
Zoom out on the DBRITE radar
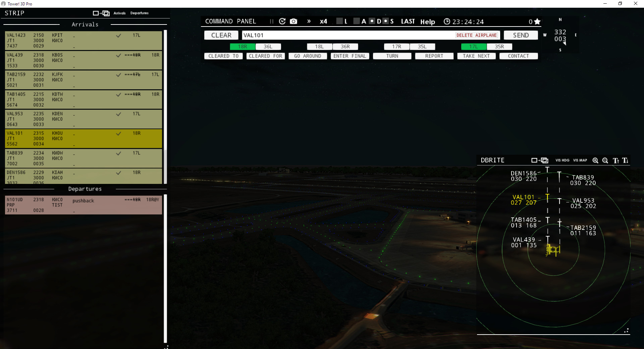605,160
